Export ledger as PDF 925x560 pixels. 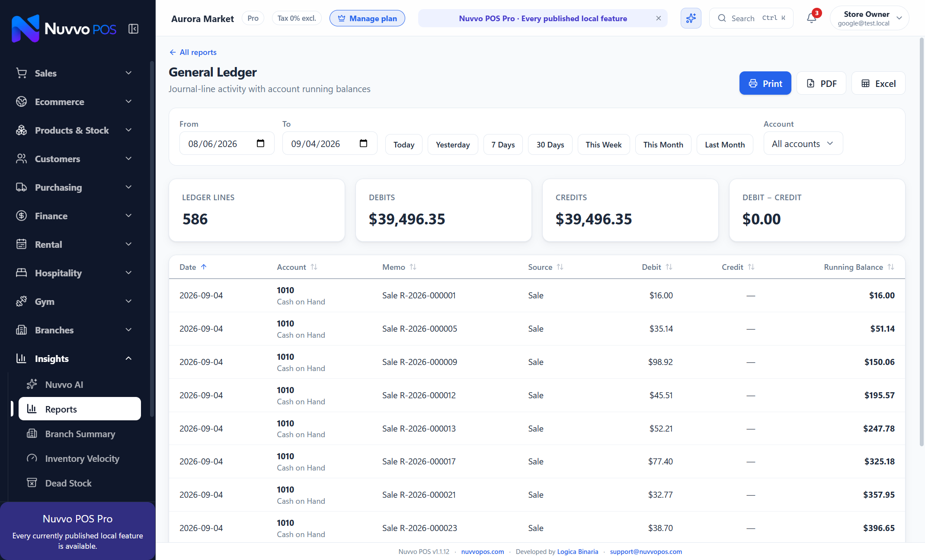click(821, 83)
